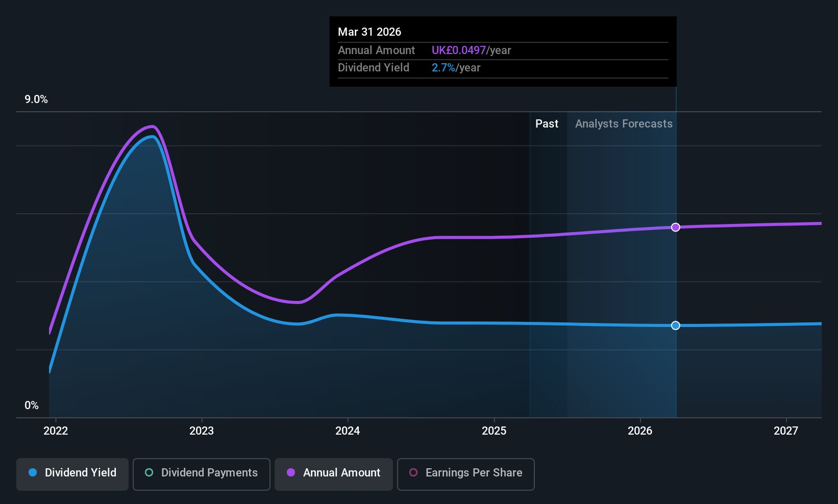Image resolution: width=838 pixels, height=504 pixels.
Task: Toggle the Annual Amount legend button
Action: [334, 474]
